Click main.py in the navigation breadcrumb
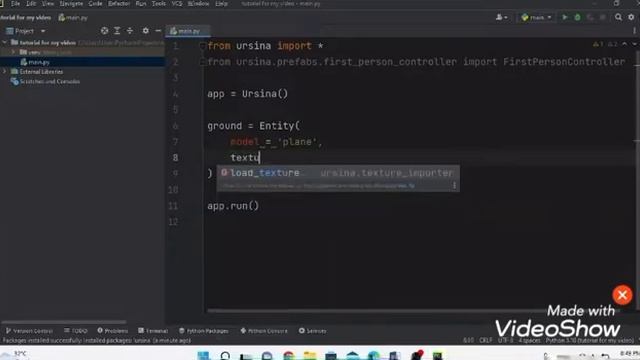 tap(73, 18)
